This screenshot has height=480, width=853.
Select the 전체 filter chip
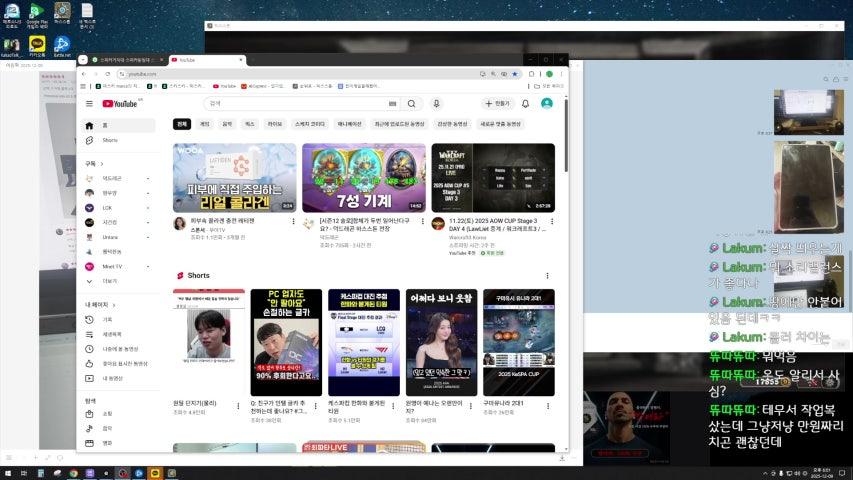181,124
